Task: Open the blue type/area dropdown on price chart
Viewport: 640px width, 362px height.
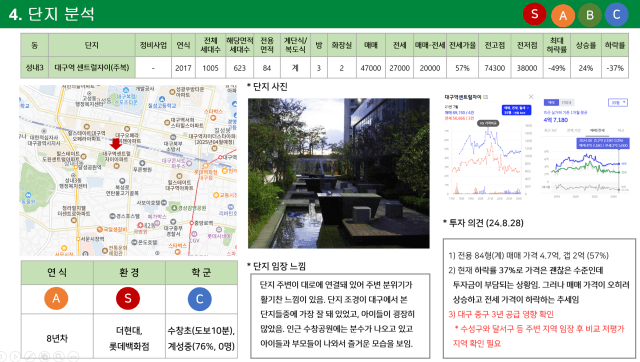Action: coord(516,110)
